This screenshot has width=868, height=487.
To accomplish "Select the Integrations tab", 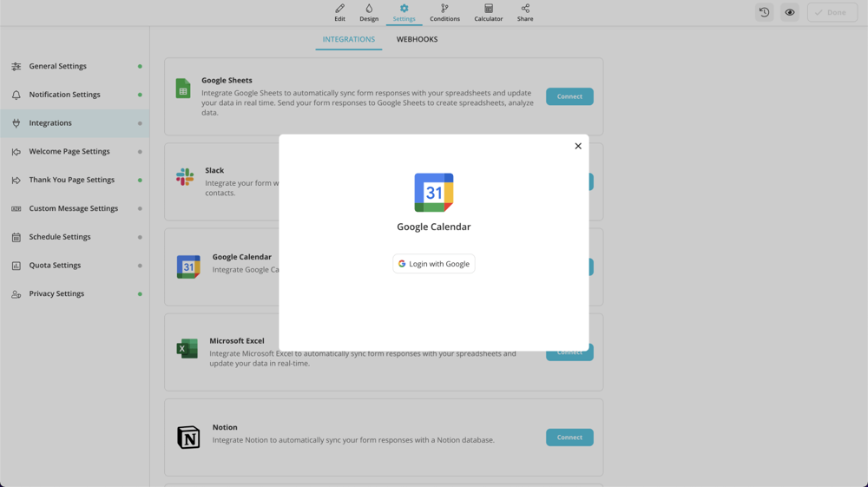I will pyautogui.click(x=349, y=39).
